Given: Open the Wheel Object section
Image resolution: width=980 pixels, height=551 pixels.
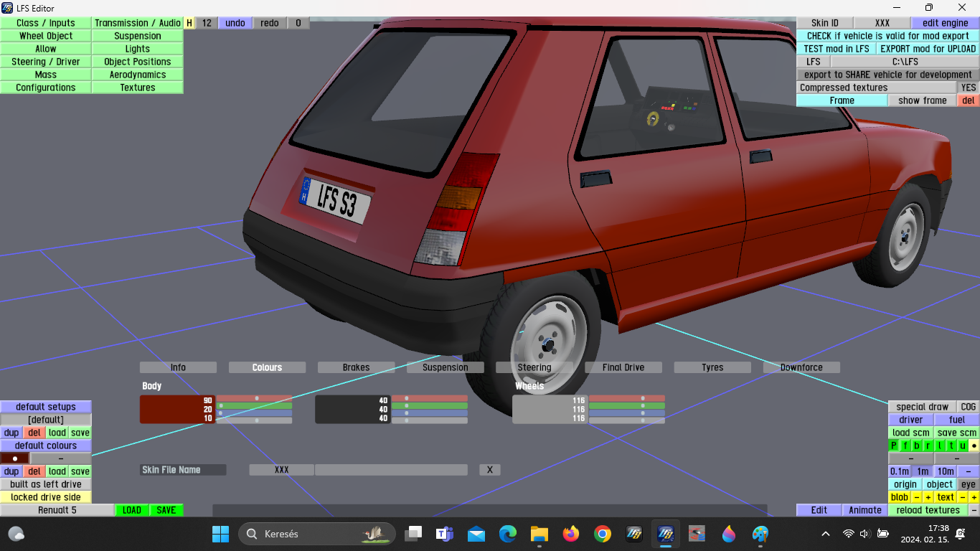Looking at the screenshot, I should (x=46, y=36).
